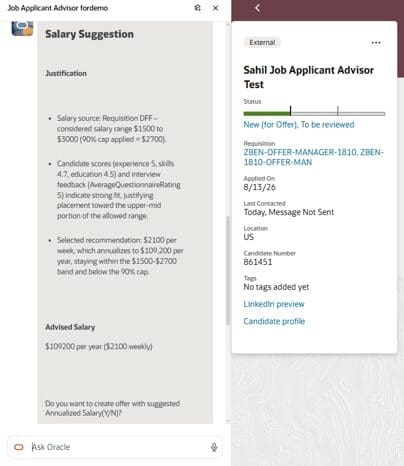Click the chat scrollbar up arrow
Viewport: 404px width, 466px height.
pos(228,25)
